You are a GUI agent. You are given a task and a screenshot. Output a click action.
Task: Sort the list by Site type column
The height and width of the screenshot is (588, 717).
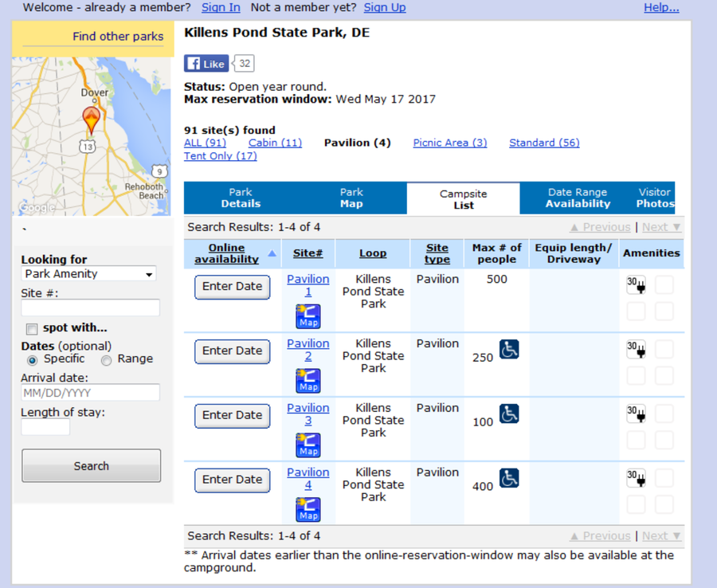pyautogui.click(x=437, y=253)
